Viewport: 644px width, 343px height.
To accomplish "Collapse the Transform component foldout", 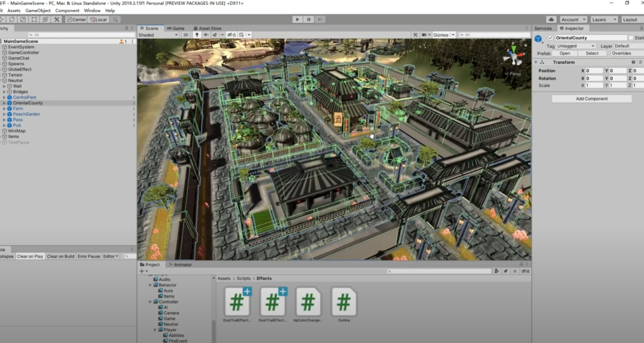I will point(536,62).
